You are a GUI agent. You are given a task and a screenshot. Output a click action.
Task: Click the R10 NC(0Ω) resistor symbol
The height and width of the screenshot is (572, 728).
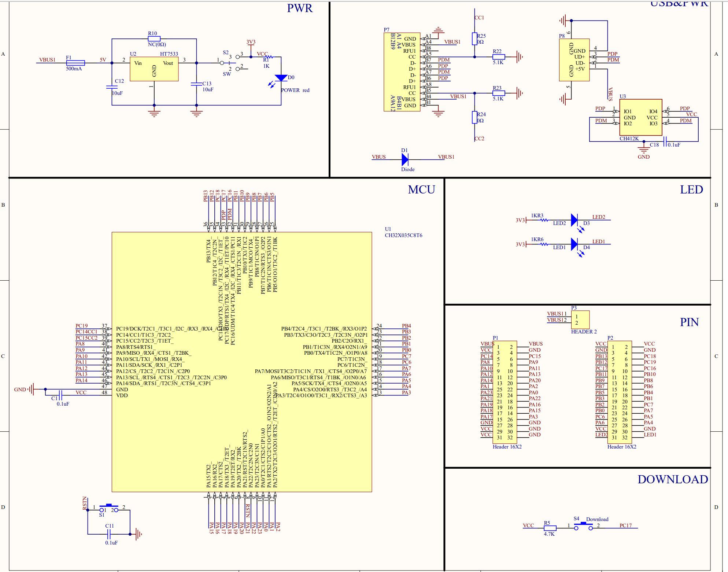pos(154,38)
